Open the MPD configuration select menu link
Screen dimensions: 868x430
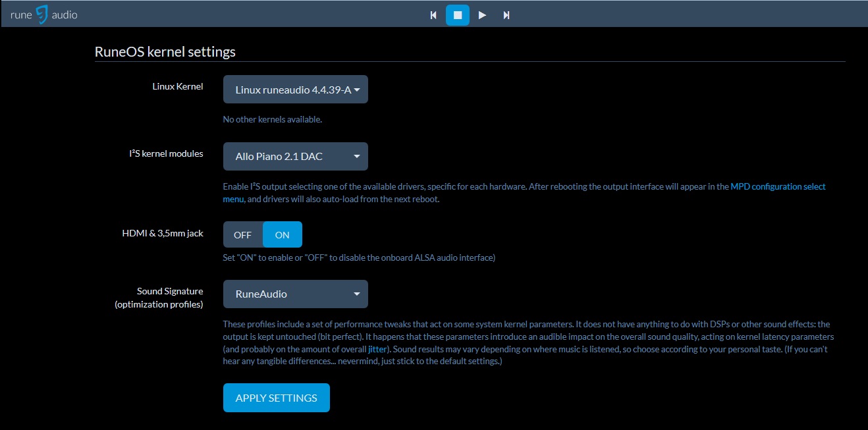(x=778, y=187)
